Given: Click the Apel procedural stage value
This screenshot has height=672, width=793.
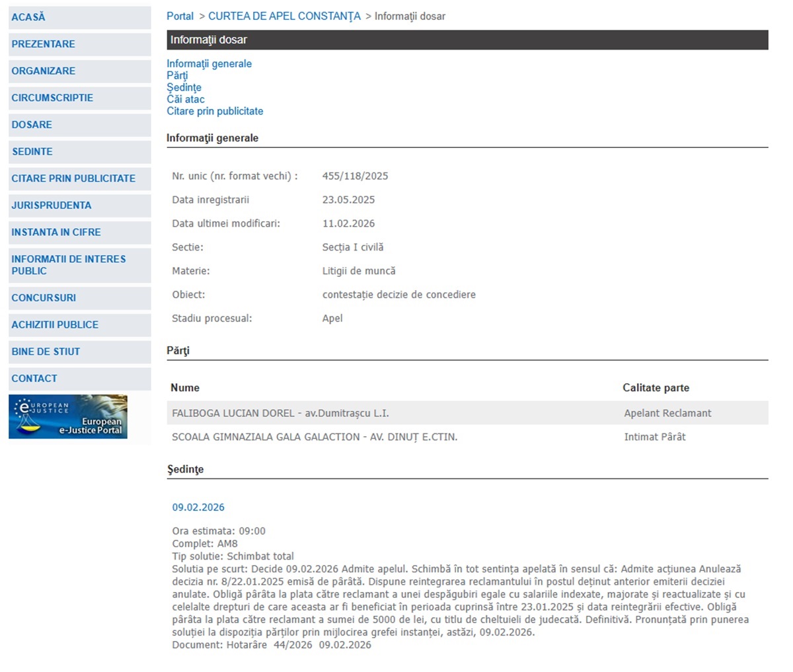Looking at the screenshot, I should [x=332, y=319].
